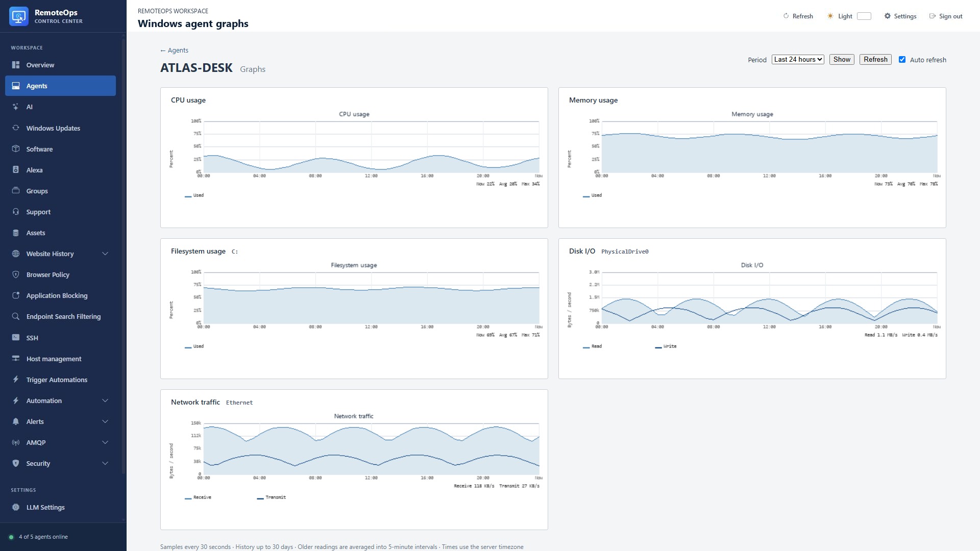Click the Refresh button beside Show
The height and width of the screenshot is (551, 980).
tap(875, 60)
